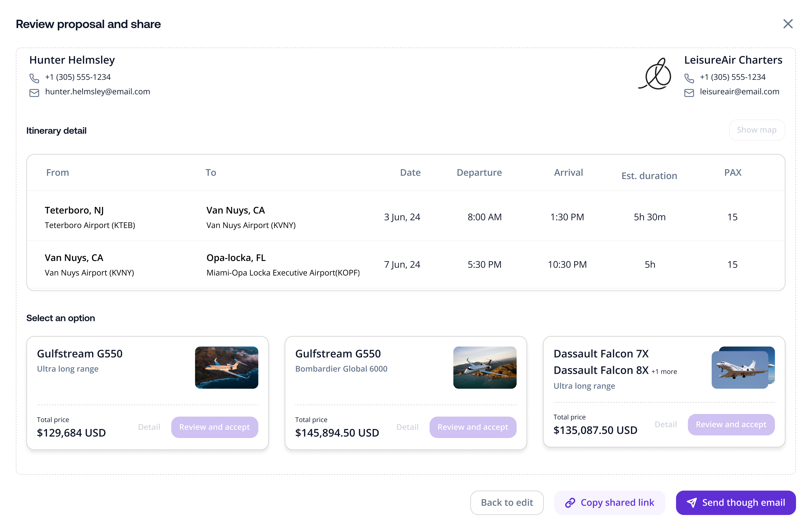Review and accept the $145,894.50 USD option

(x=473, y=427)
